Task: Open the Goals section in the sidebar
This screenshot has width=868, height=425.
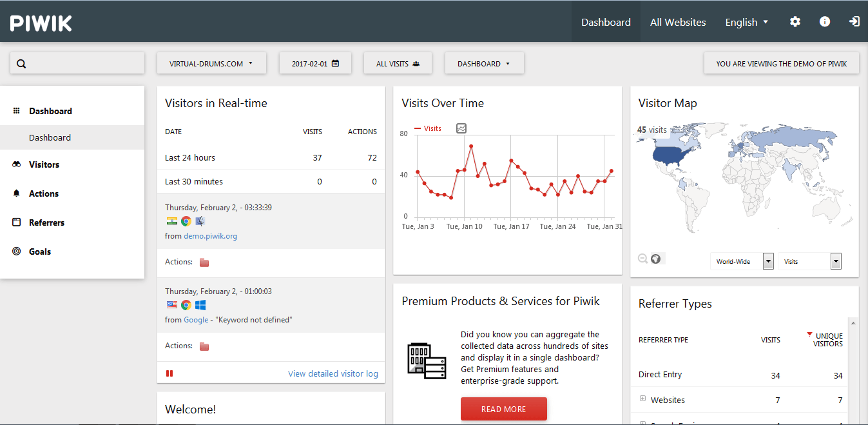Action: click(x=40, y=252)
